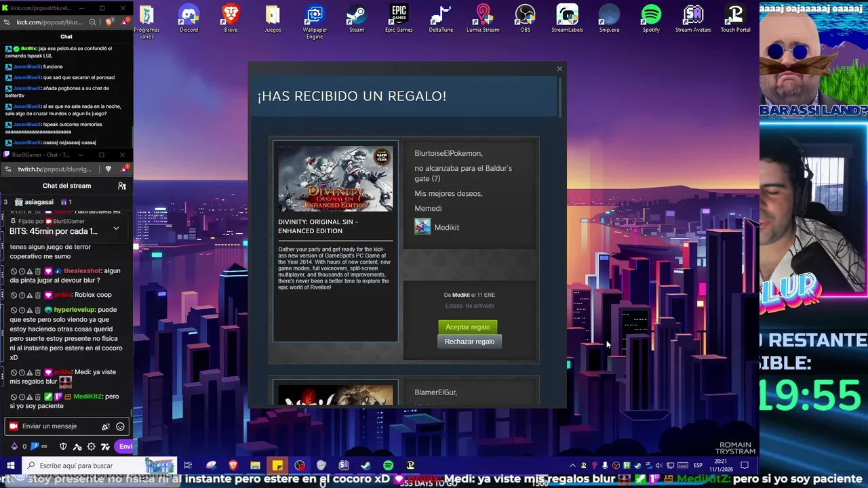Click the Divinity Original Sin game thumbnail
Image resolution: width=868 pixels, height=488 pixels.
tap(335, 179)
